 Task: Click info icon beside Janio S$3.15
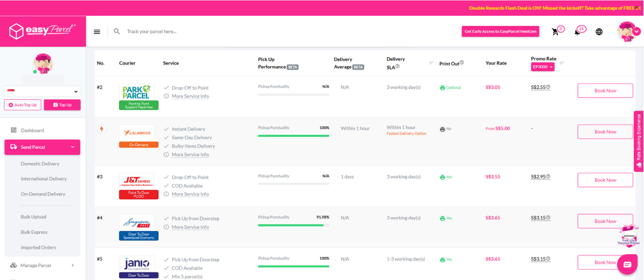[x=548, y=259]
